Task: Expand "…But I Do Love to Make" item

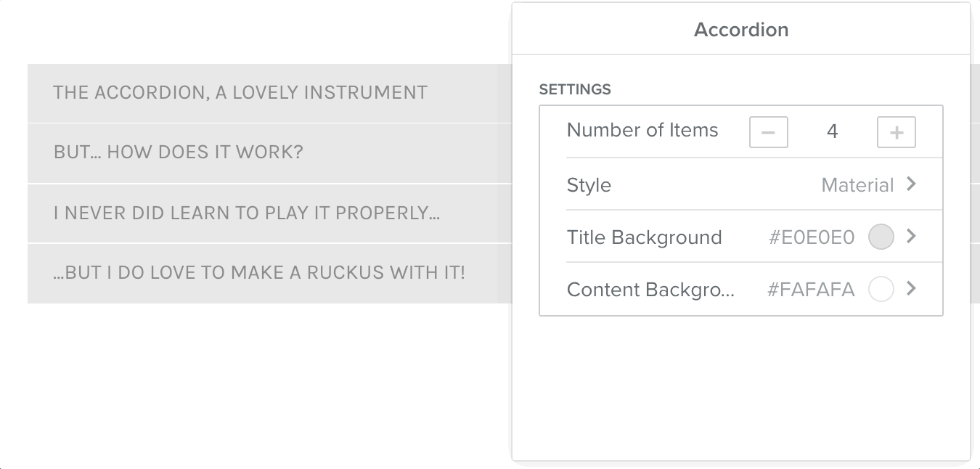Action: [259, 273]
